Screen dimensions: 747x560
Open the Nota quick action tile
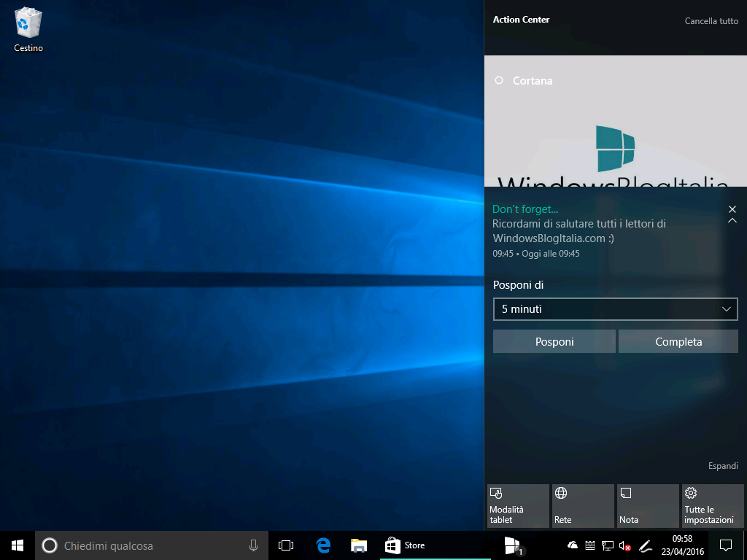pos(648,506)
